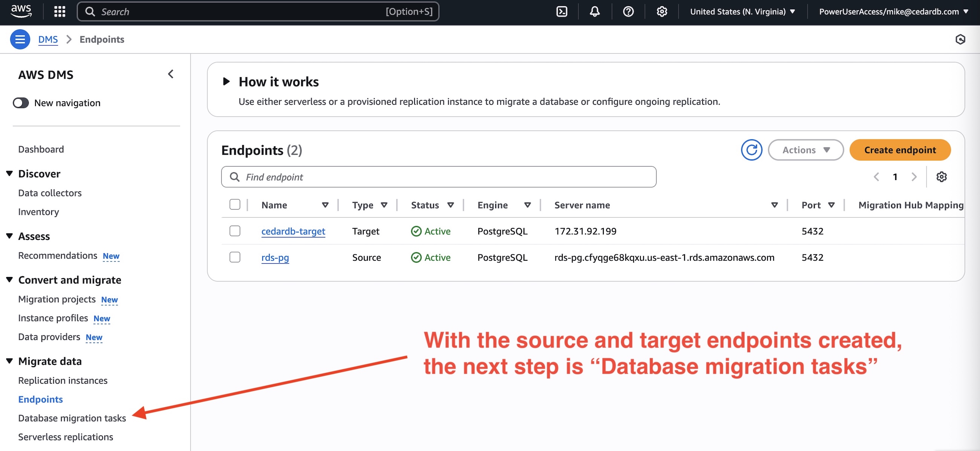Open the region selector for N. Virginia

coord(741,11)
